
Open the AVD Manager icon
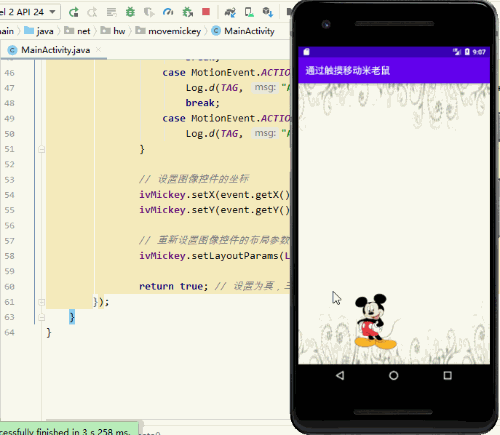[x=249, y=12]
